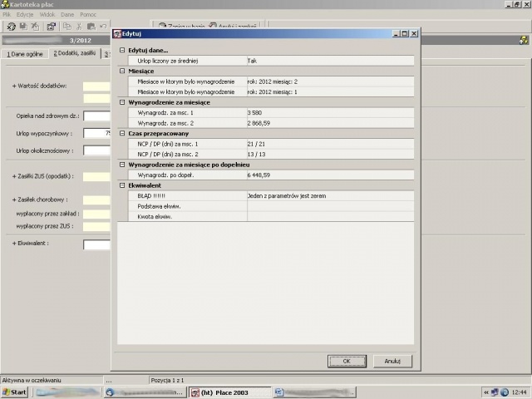
Task: Maximize the Edytuj dialog window
Action: click(x=405, y=33)
